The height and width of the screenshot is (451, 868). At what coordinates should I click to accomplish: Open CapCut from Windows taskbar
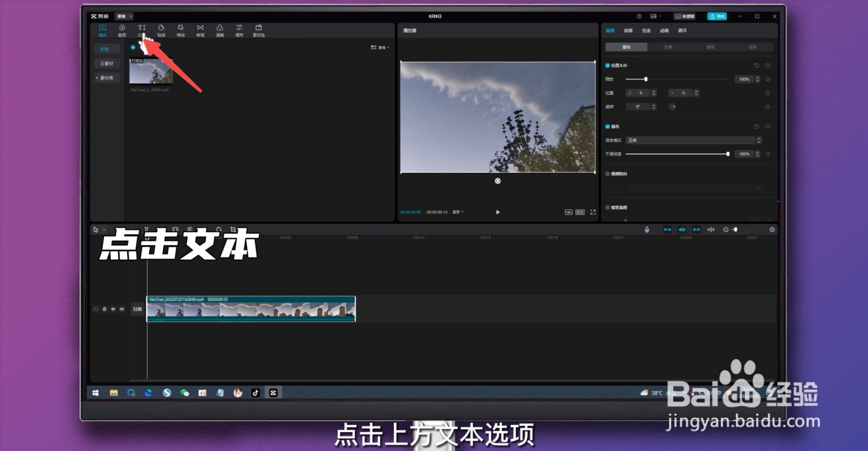click(273, 392)
